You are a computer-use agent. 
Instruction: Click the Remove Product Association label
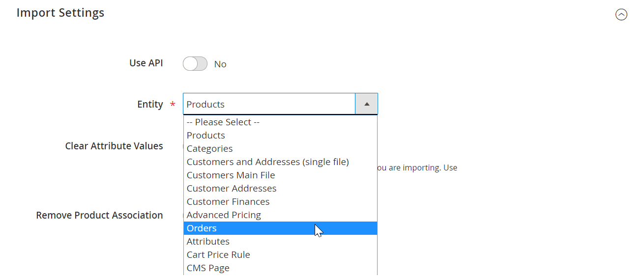pos(99,216)
